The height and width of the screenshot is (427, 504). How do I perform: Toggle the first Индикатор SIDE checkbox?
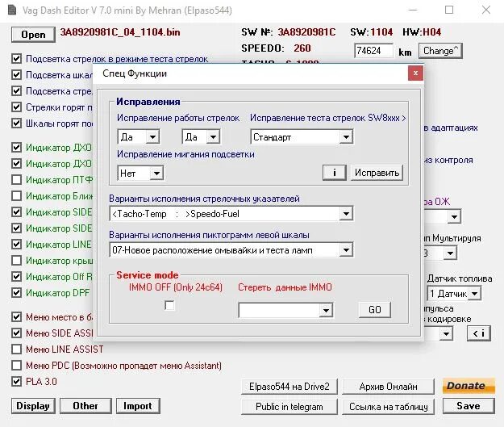point(16,211)
